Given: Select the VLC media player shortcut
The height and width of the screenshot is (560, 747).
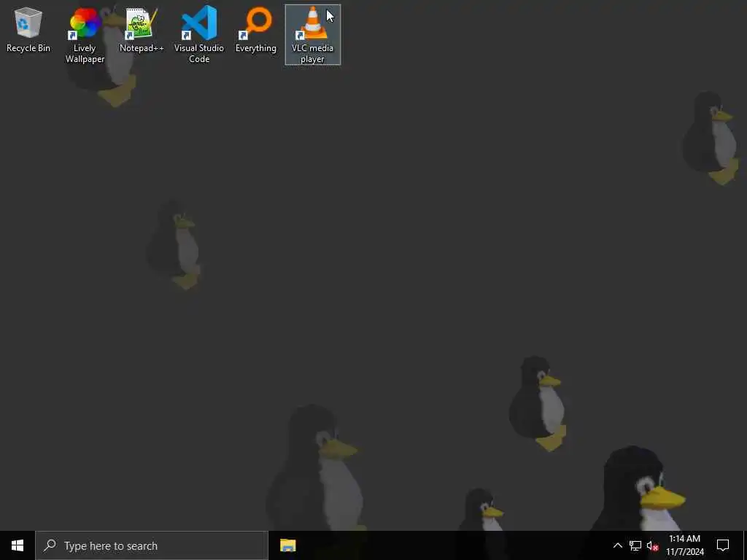Looking at the screenshot, I should click(312, 35).
